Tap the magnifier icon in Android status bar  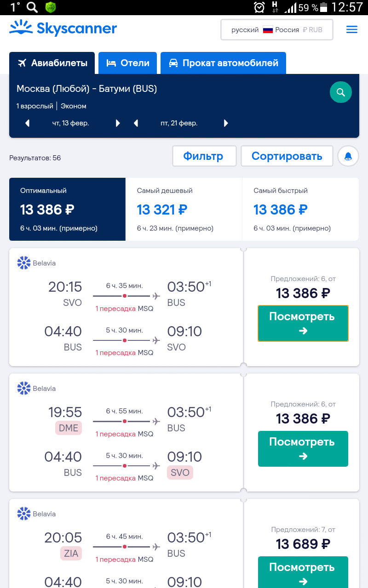32,7
